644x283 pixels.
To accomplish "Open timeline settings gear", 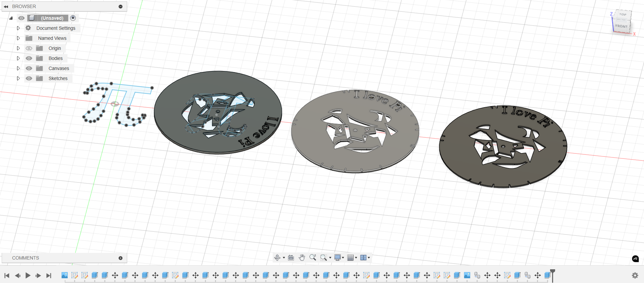I will pyautogui.click(x=635, y=275).
